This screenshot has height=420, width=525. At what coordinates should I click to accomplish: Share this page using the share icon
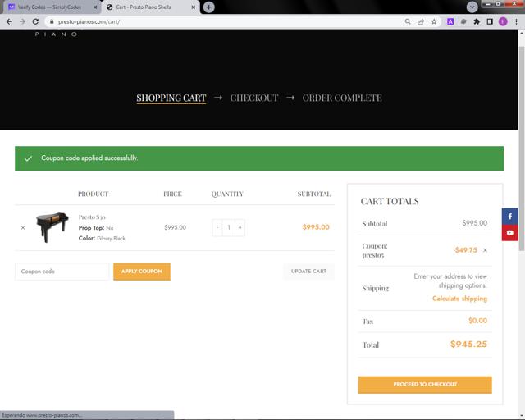(x=421, y=22)
